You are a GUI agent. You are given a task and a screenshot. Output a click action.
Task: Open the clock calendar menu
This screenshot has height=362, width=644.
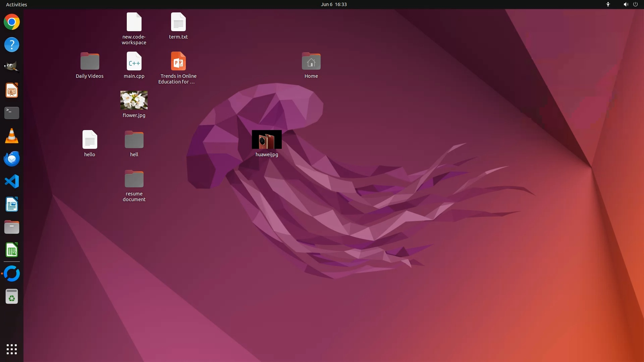[333, 4]
